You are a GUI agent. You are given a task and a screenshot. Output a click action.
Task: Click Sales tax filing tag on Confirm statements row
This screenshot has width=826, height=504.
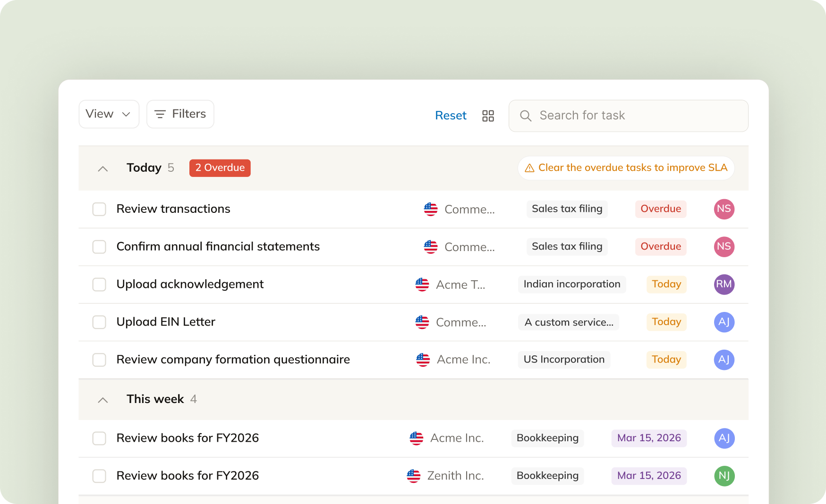click(567, 247)
